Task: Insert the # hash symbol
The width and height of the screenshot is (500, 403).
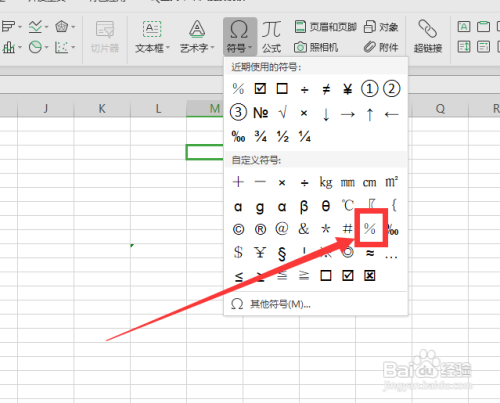Action: click(x=347, y=229)
